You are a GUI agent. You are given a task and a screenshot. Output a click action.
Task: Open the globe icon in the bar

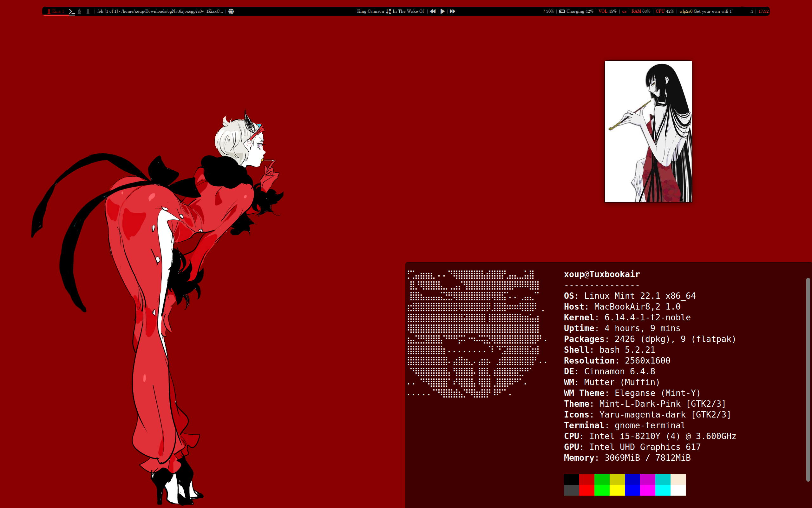[x=231, y=11]
